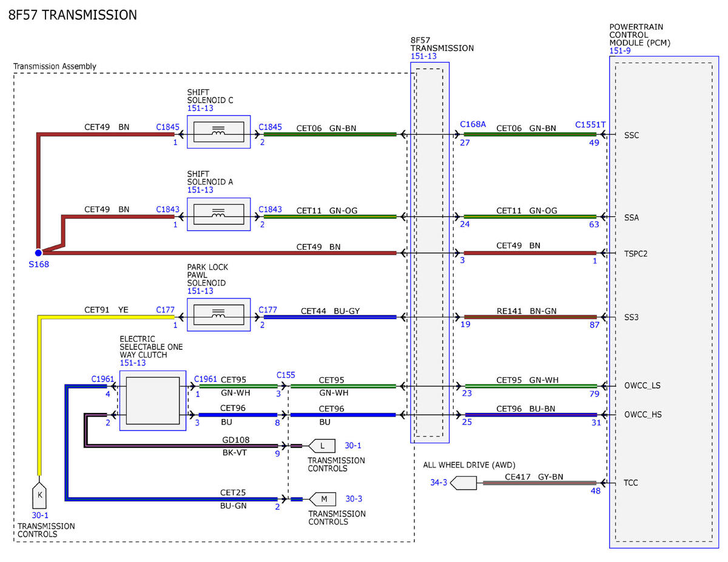Select the CET25 wire label

(x=233, y=493)
